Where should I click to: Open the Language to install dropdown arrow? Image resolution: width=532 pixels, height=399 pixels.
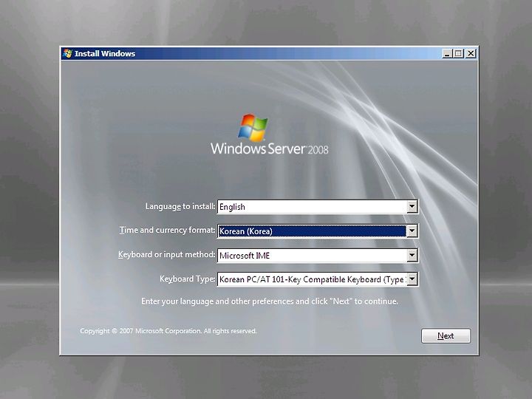tap(412, 206)
